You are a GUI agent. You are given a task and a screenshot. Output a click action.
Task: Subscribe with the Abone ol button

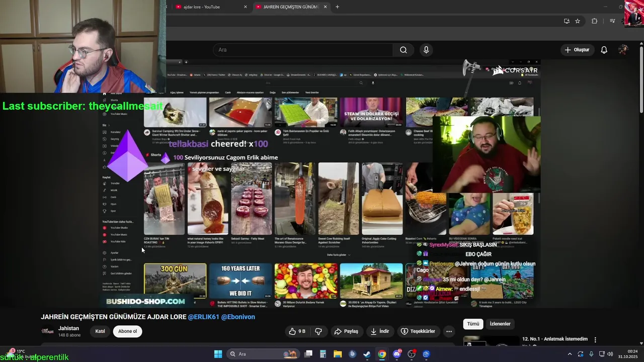tap(127, 331)
